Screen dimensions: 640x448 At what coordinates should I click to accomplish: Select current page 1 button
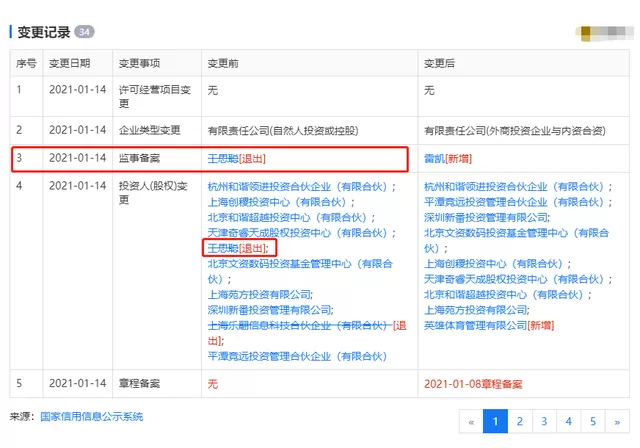coord(495,421)
